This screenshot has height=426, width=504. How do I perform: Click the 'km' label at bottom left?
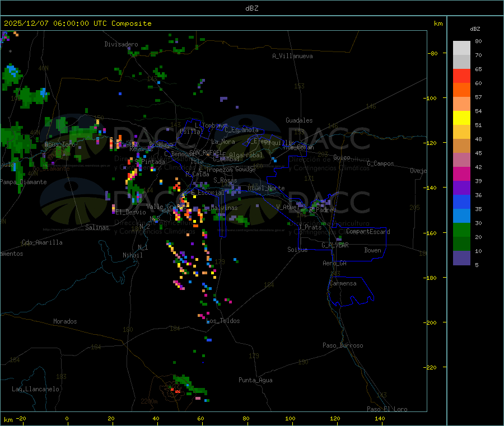tap(8, 420)
